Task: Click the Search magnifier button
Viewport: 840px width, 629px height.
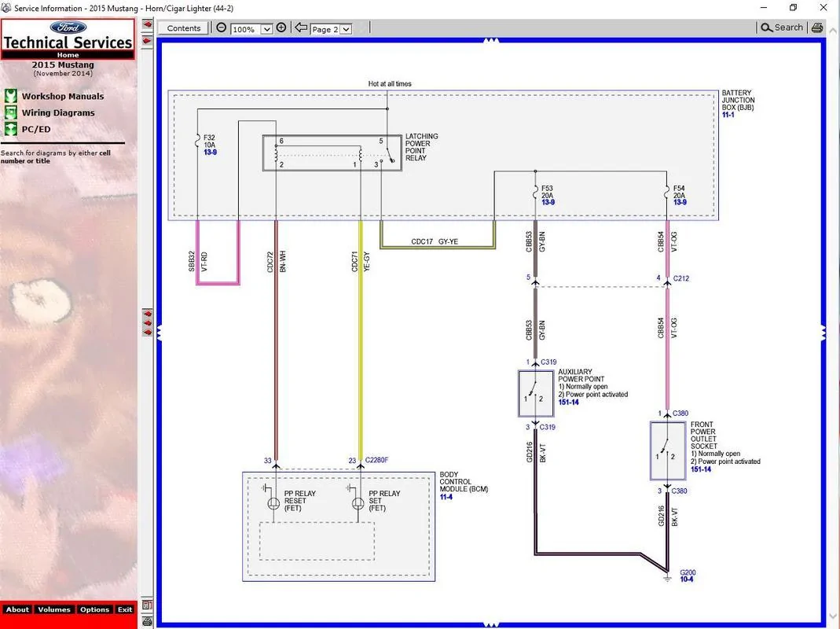Action: (782, 28)
